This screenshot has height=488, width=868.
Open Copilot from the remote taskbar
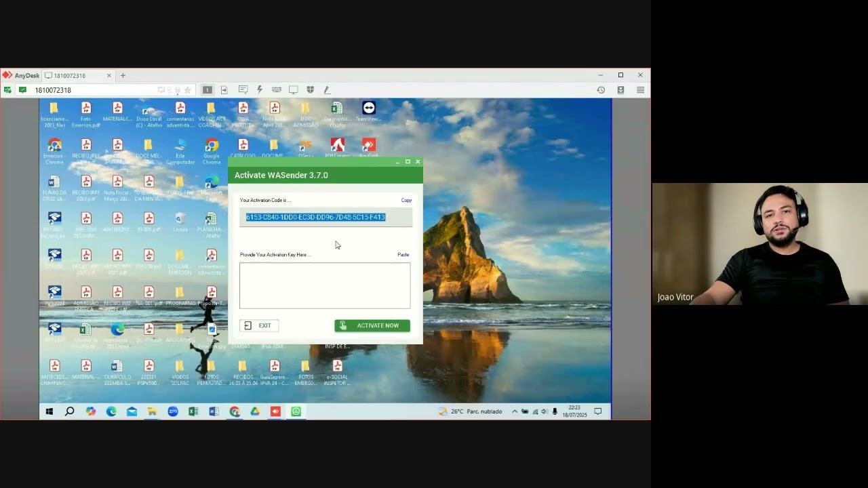[91, 411]
